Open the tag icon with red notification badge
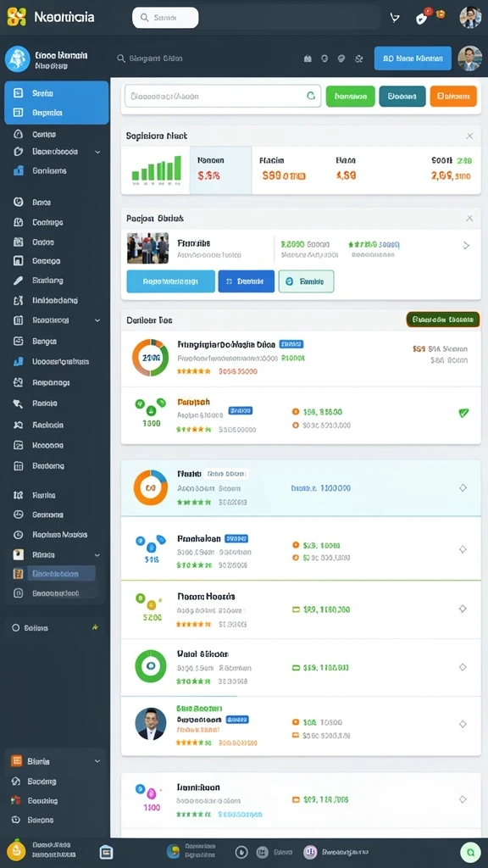 (x=422, y=17)
